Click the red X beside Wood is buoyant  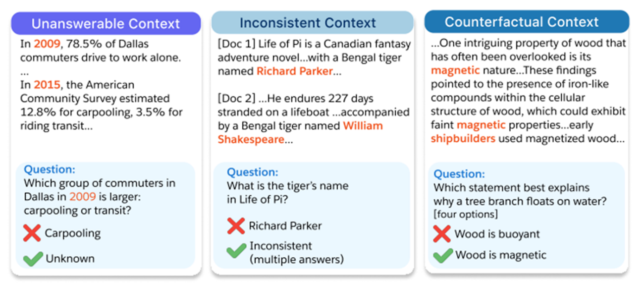click(441, 233)
